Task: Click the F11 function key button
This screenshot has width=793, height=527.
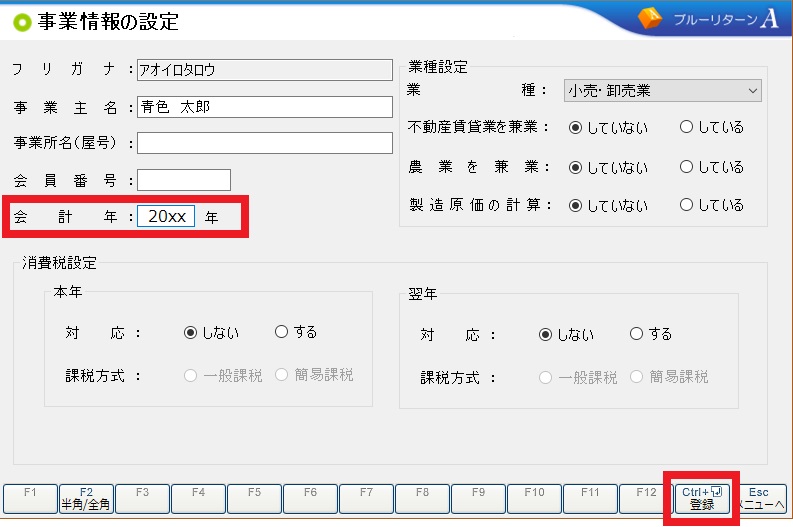Action: click(590, 499)
